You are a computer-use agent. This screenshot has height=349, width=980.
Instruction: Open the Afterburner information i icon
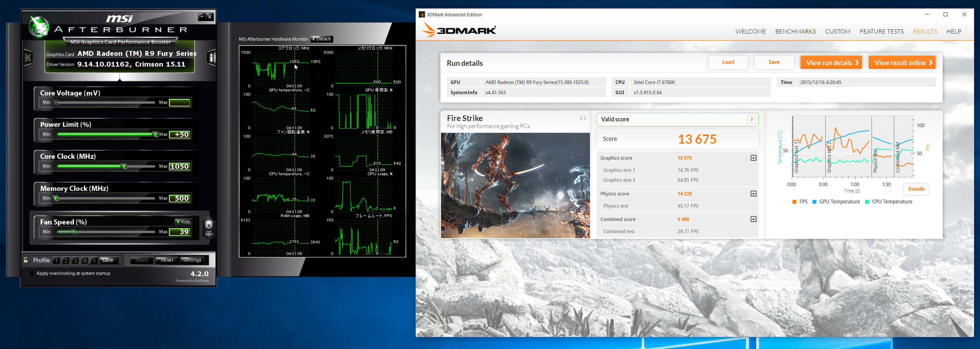(x=211, y=57)
